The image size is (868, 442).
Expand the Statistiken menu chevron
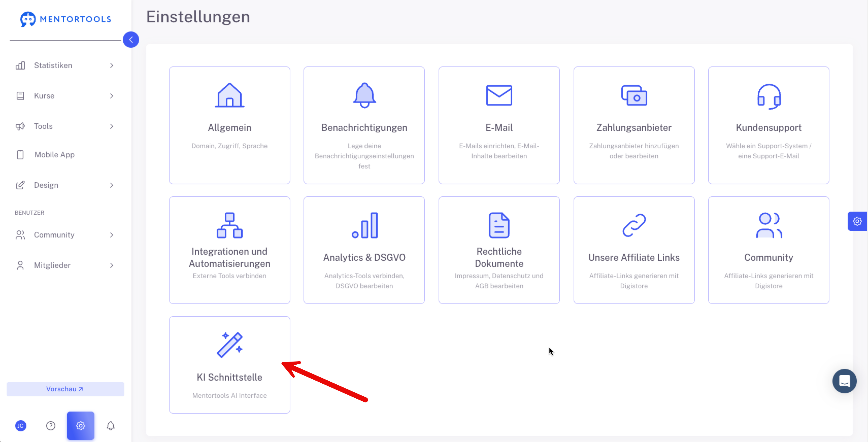pyautogui.click(x=111, y=65)
